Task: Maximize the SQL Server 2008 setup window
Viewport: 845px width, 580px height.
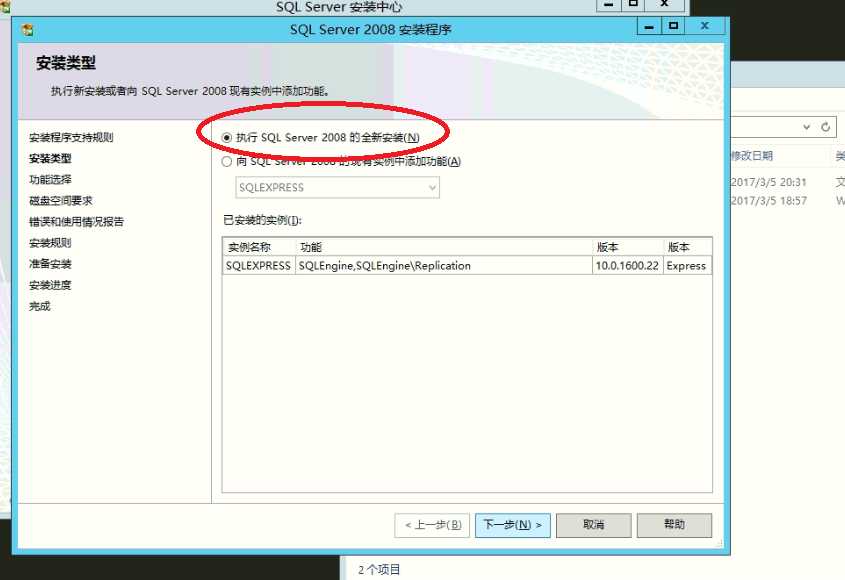Action: click(x=673, y=26)
